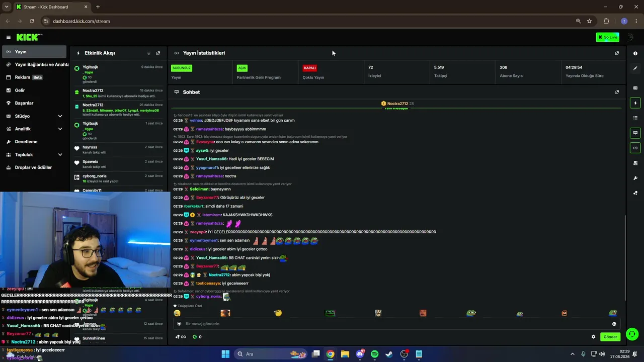Open File Explorer from the taskbar

(x=345, y=354)
